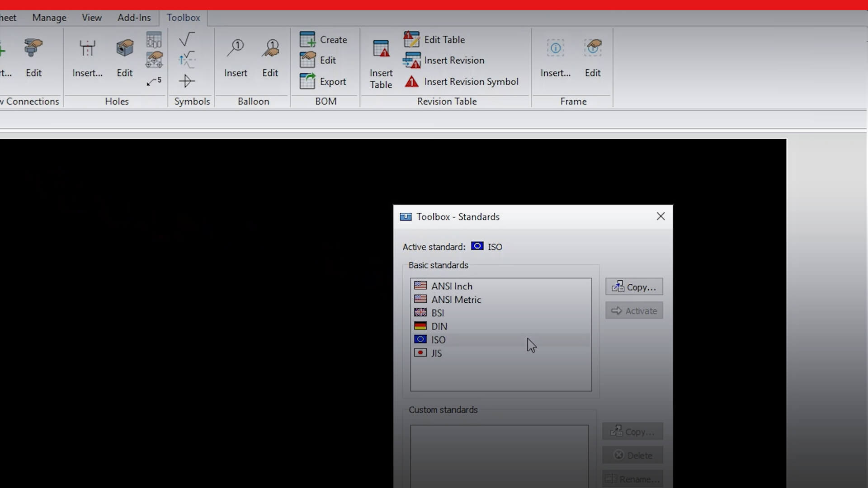
Task: Close the Toolbox - Standards dialog
Action: [660, 216]
